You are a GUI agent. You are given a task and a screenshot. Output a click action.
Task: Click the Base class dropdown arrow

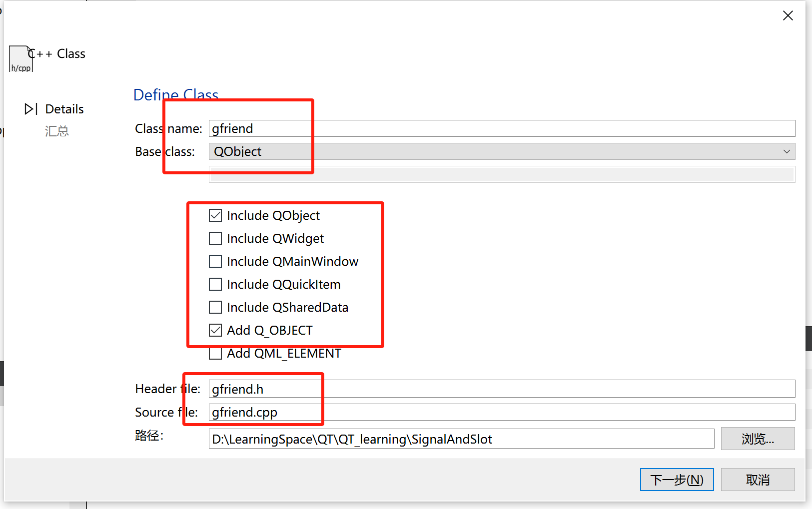(787, 151)
